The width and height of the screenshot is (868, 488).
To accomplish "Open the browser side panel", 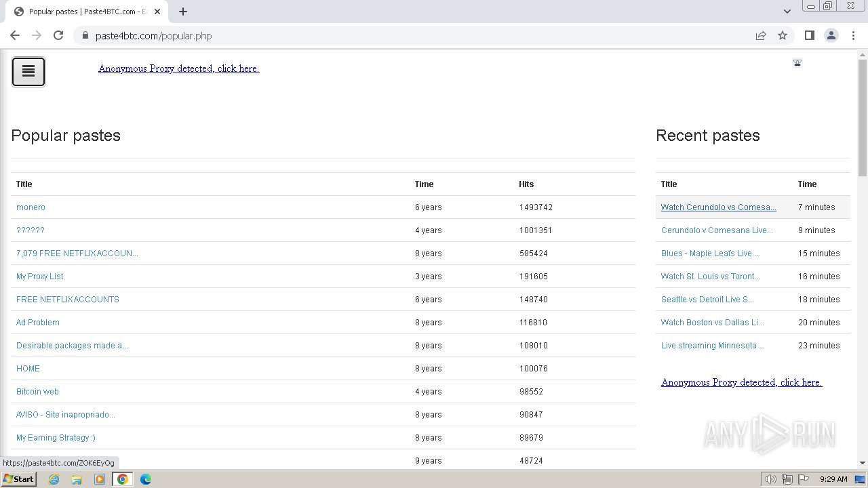I will point(809,35).
